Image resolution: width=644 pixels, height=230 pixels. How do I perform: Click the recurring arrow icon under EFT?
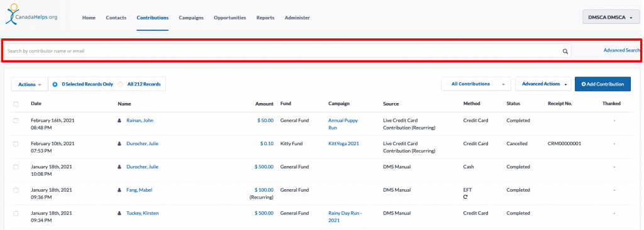[465, 197]
